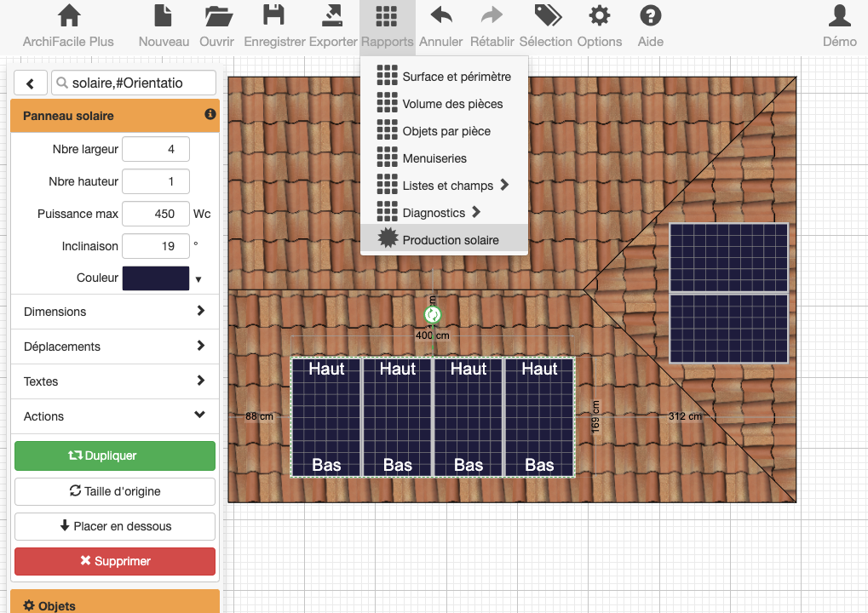The image size is (868, 613).
Task: Create a new plan with Nouveau
Action: pyautogui.click(x=164, y=16)
